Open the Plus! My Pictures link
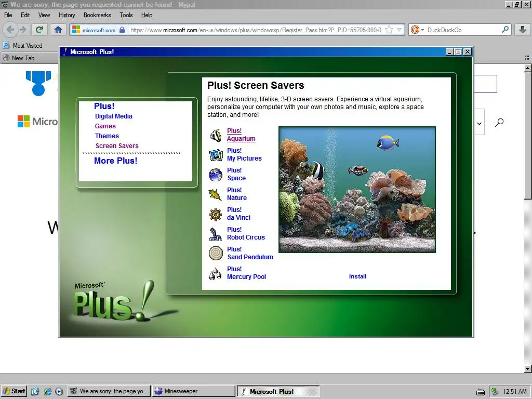The image size is (532, 399). click(244, 154)
